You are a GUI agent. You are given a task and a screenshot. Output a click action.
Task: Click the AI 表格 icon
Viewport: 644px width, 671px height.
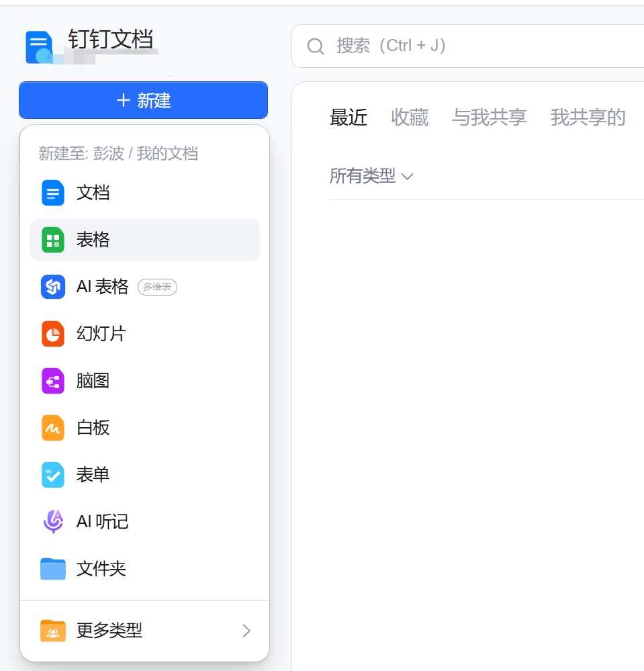tap(53, 287)
